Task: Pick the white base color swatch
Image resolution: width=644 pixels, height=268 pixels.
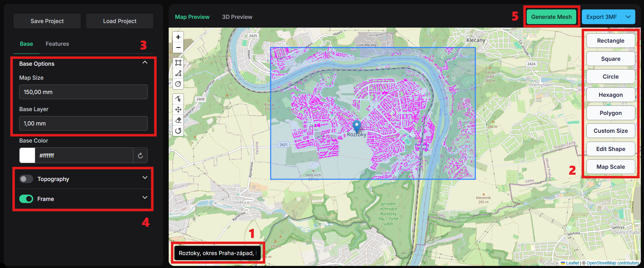Action: point(27,155)
